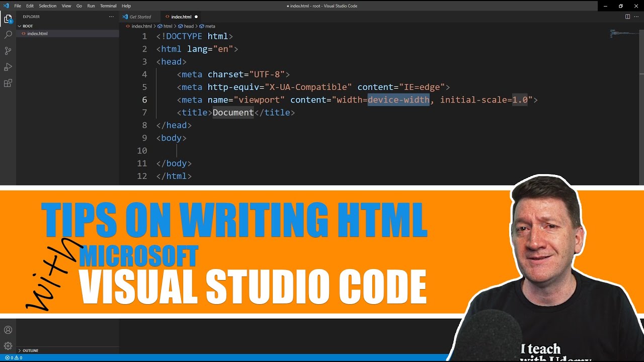Click the minimap code overview

pyautogui.click(x=623, y=34)
